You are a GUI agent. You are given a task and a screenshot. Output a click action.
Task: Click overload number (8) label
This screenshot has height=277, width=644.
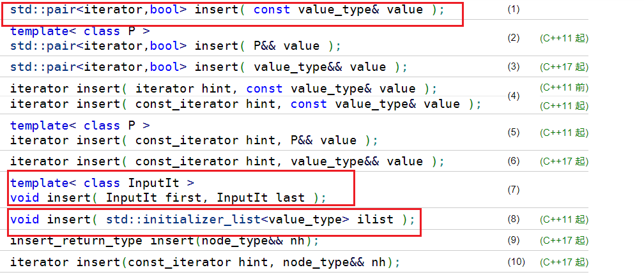(514, 220)
